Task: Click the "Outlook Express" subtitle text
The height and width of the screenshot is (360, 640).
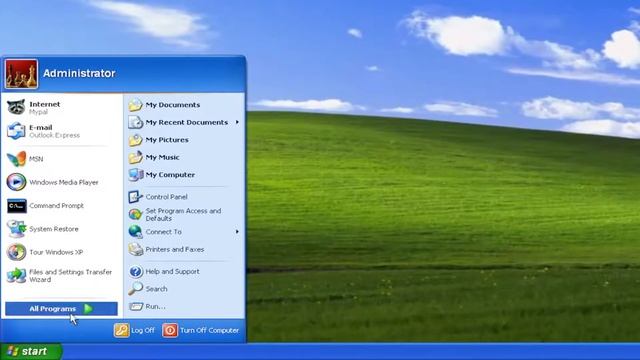Action: (x=54, y=135)
